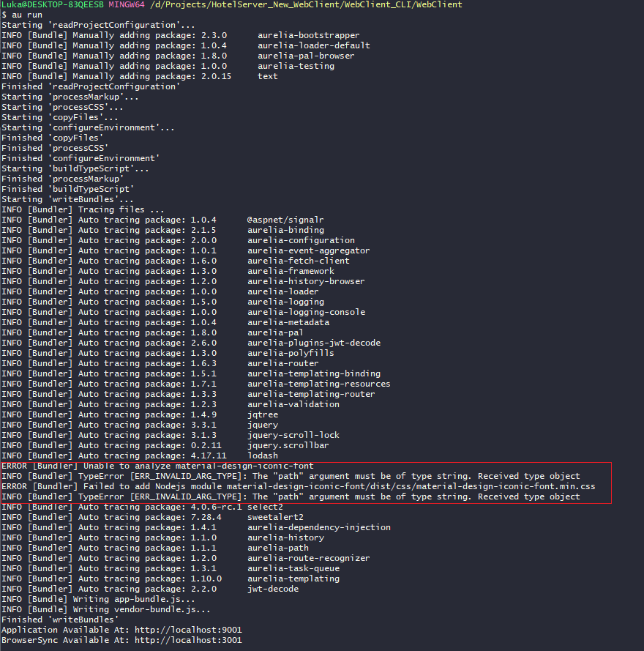Click the @aspnet/signalr package name
This screenshot has height=651, width=644.
tap(285, 220)
